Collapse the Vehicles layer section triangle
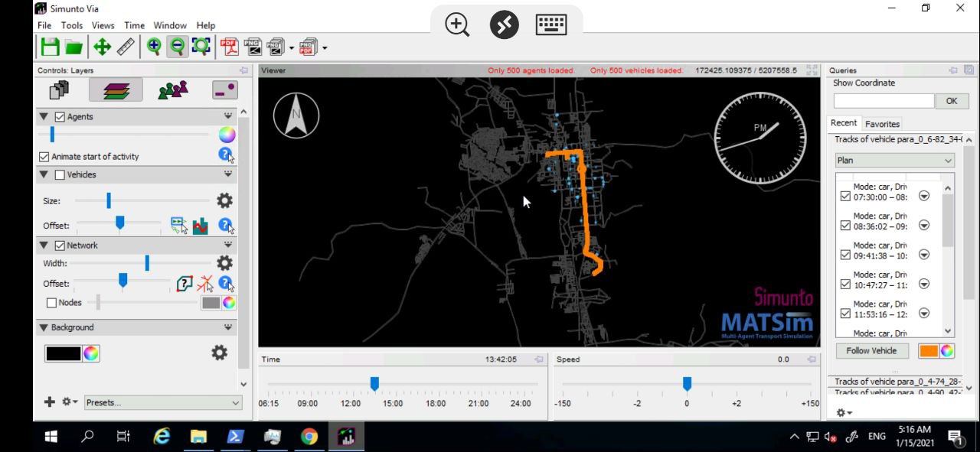This screenshot has width=980, height=452. click(44, 174)
